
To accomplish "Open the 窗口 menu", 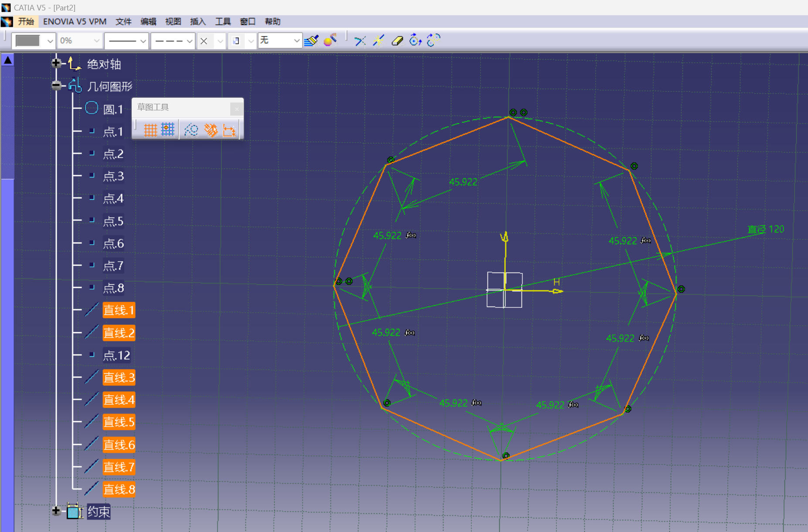I will tap(248, 21).
